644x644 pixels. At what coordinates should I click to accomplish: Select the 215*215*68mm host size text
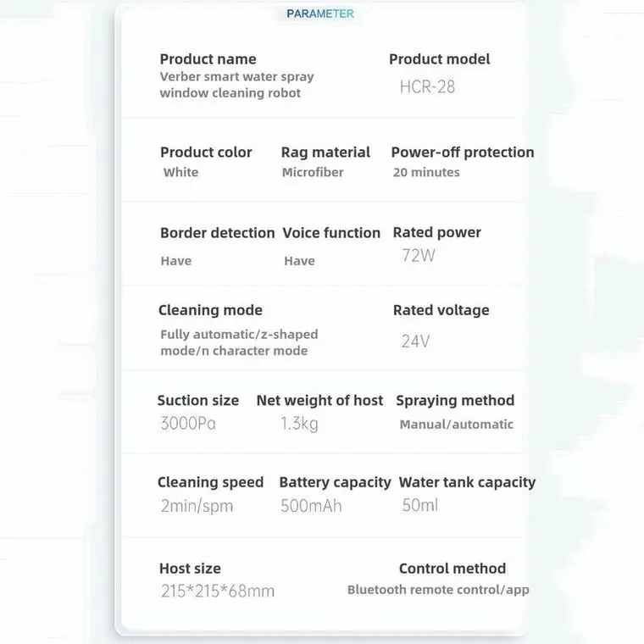(x=217, y=591)
